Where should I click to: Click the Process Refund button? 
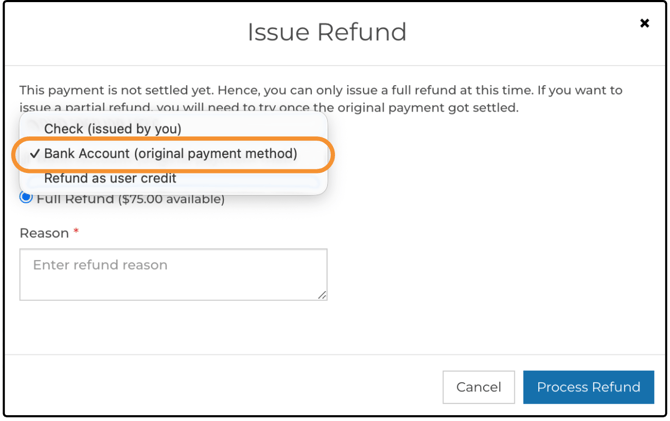click(588, 387)
